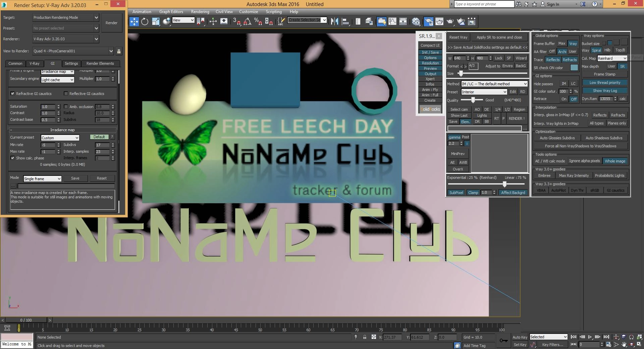Switch to the Common tab
This screenshot has height=349, width=644.
pyautogui.click(x=15, y=63)
